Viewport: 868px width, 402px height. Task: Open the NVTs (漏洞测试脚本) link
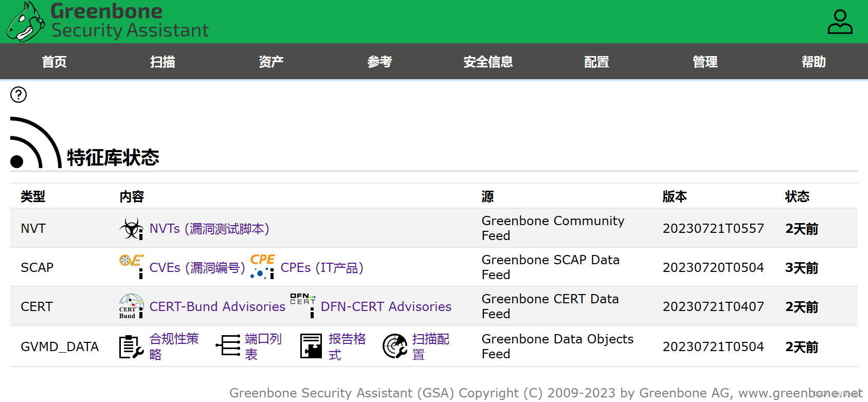[x=209, y=229]
